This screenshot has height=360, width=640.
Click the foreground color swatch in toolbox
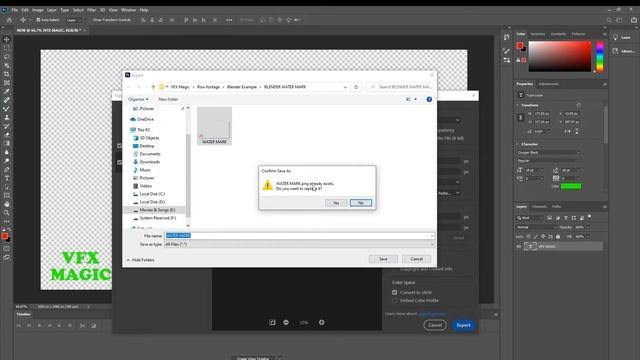coord(4,236)
